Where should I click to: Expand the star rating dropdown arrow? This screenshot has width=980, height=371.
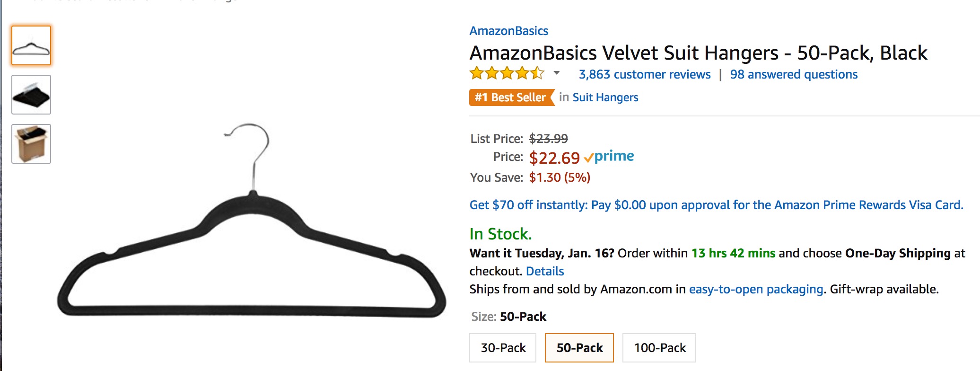click(x=557, y=73)
